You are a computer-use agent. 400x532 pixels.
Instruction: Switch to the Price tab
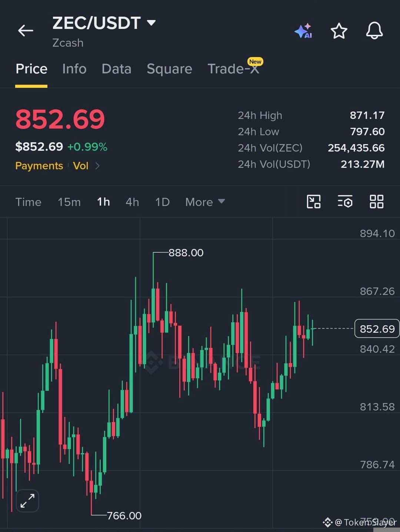pyautogui.click(x=31, y=69)
